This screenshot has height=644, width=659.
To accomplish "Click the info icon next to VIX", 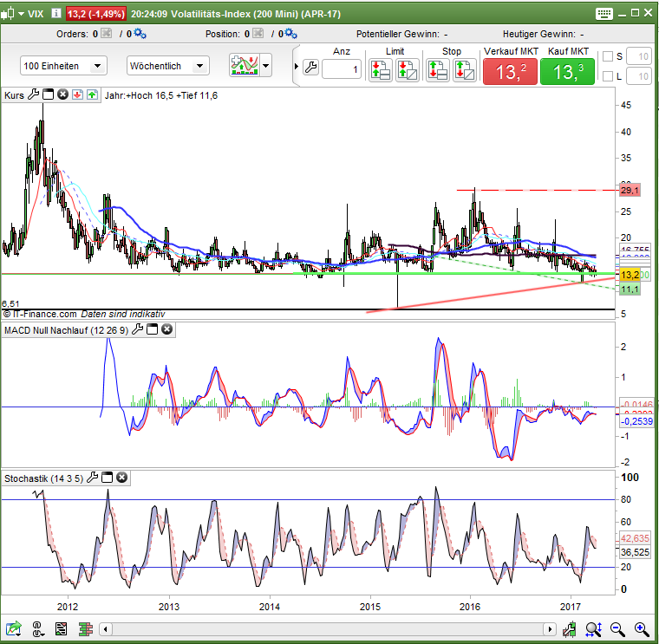I will click(56, 14).
